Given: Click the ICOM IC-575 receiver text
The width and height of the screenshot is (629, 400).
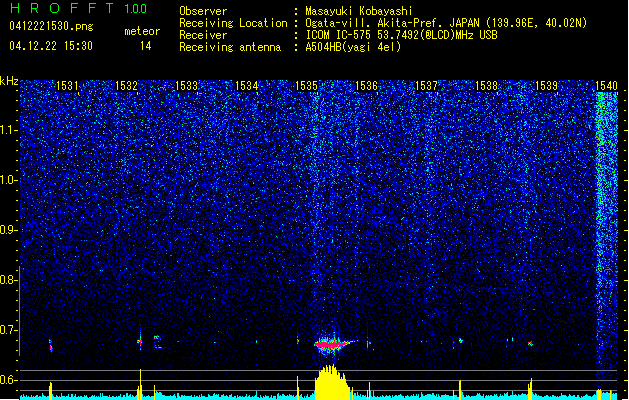Looking at the screenshot, I should pyautogui.click(x=401, y=35).
